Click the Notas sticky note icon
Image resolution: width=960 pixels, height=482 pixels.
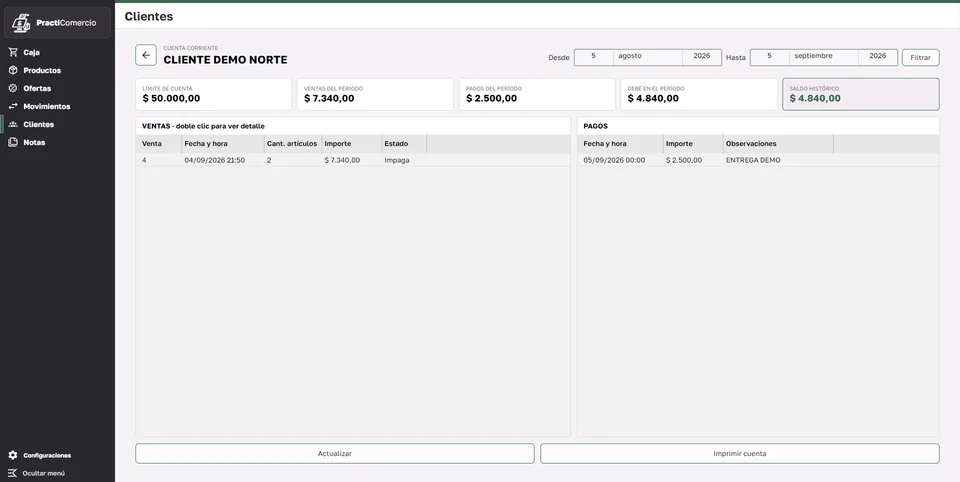pos(13,142)
